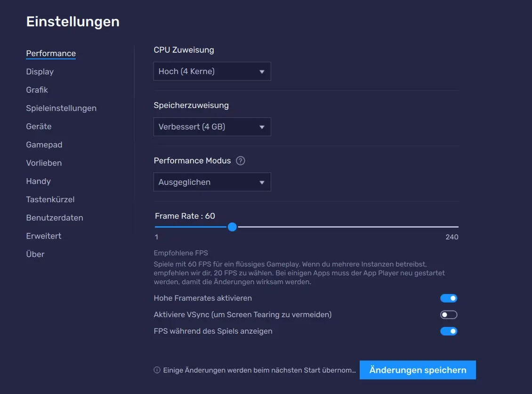Screen dimensions: 532x394
Task: Disable Hohe Framerates aktivieren
Action: (x=449, y=298)
